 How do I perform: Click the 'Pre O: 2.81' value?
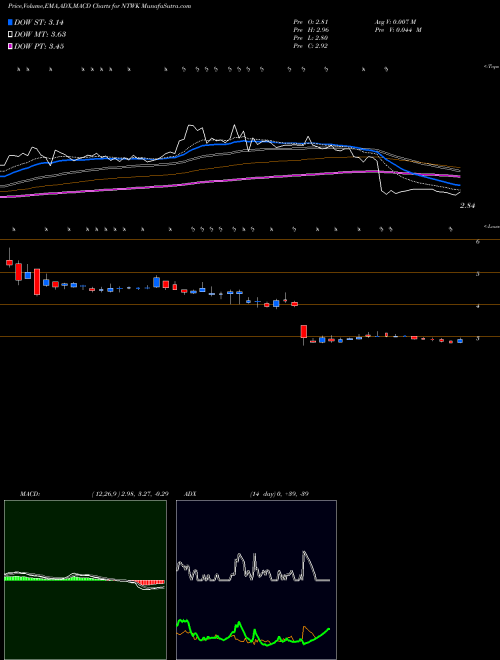coord(311,22)
